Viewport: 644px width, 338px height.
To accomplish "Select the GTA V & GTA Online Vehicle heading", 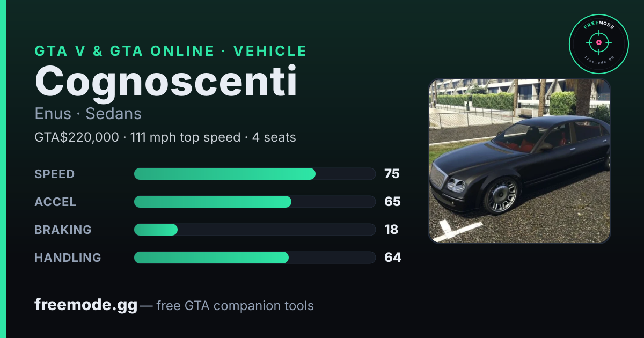I will (171, 51).
